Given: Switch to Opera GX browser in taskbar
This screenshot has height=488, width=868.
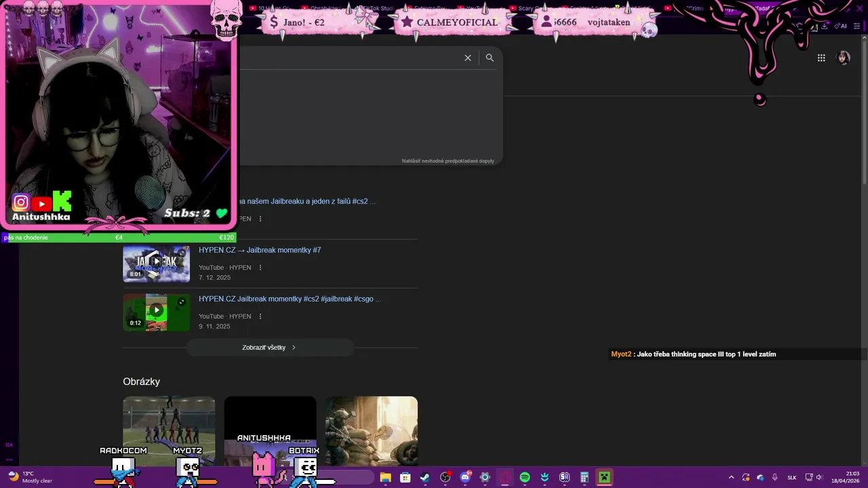Looking at the screenshot, I should 505,477.
